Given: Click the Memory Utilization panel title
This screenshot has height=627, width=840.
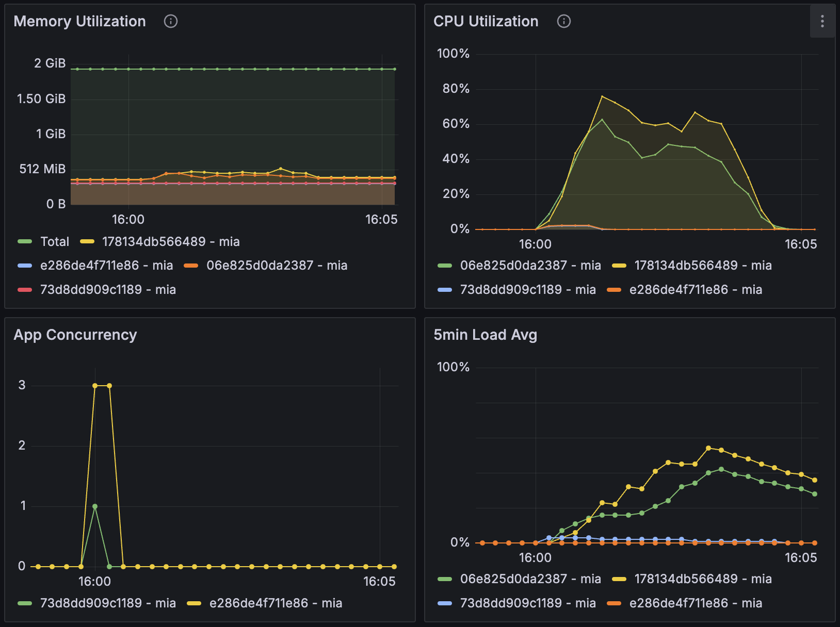Looking at the screenshot, I should pyautogui.click(x=79, y=21).
